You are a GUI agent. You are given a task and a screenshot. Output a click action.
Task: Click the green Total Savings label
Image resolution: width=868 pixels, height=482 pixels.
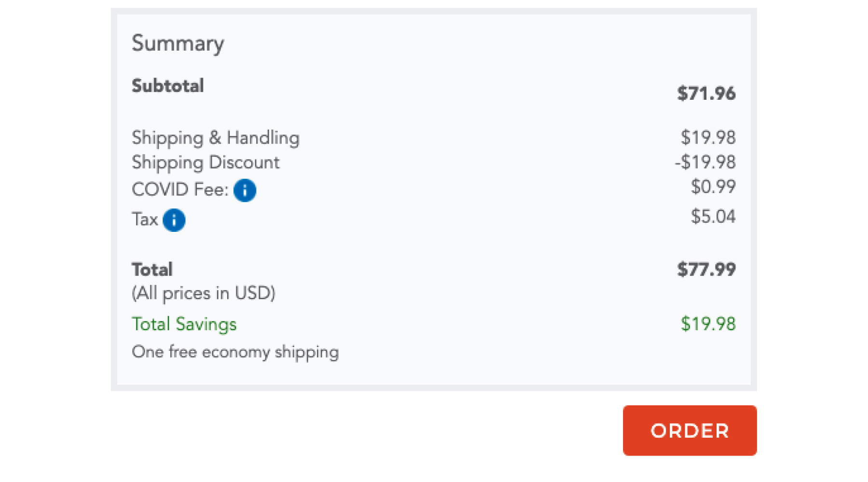pyautogui.click(x=184, y=324)
